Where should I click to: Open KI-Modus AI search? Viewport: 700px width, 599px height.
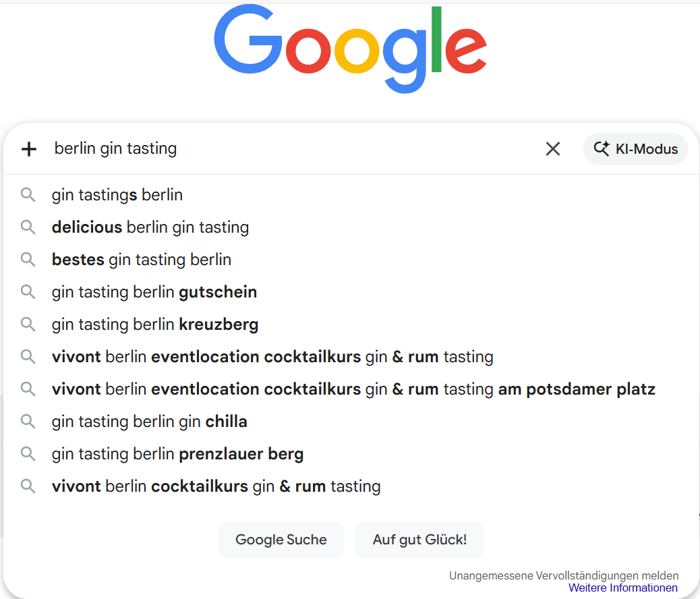(635, 149)
